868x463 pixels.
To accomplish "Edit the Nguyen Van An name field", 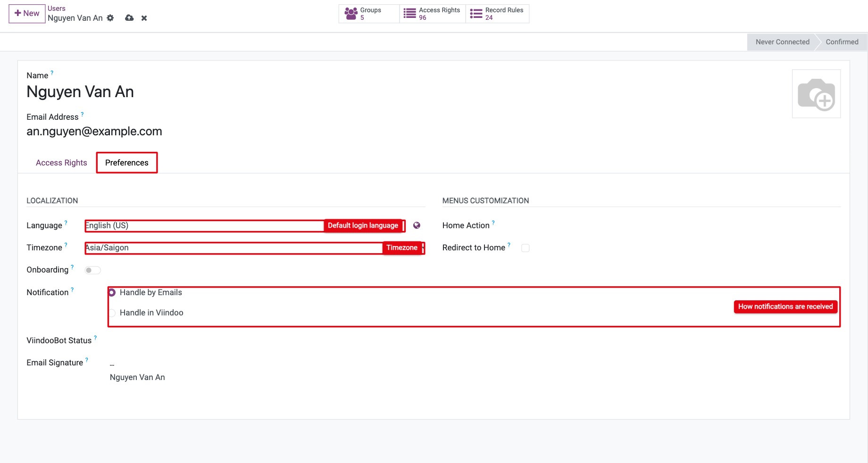I will (x=80, y=92).
